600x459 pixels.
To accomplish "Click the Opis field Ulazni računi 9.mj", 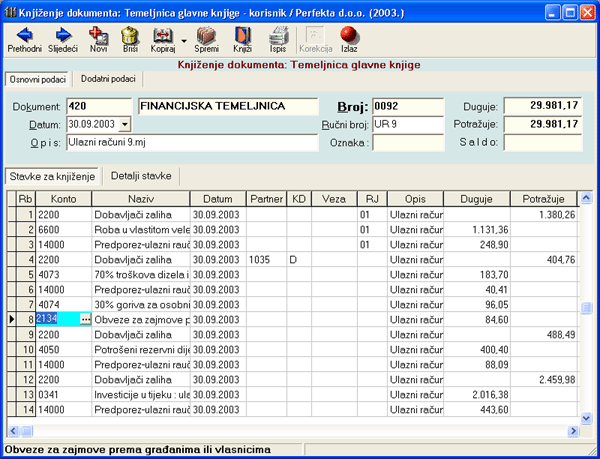I will click(x=192, y=143).
